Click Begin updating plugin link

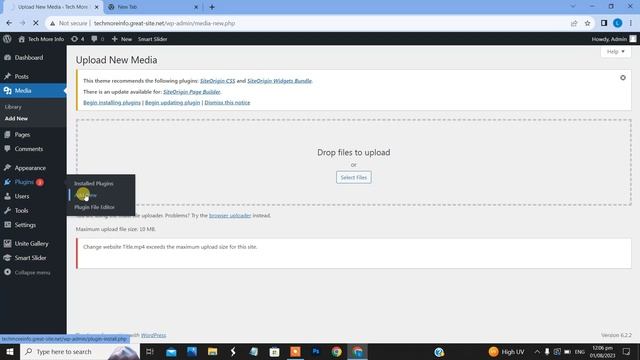click(x=173, y=102)
